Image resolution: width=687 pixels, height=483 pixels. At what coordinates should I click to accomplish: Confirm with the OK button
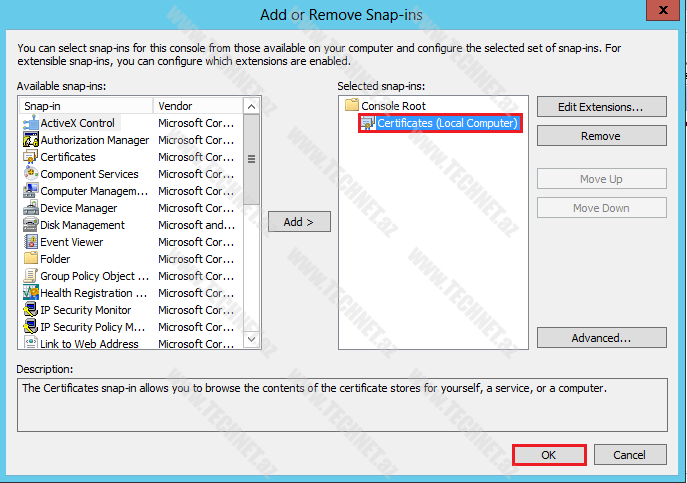pyautogui.click(x=549, y=454)
